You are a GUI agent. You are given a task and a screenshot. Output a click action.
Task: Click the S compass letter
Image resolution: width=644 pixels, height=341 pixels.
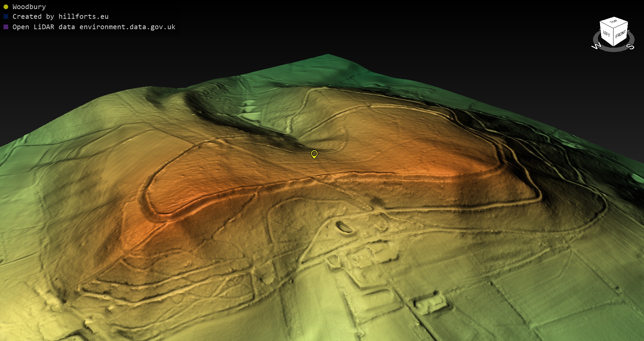point(631,47)
